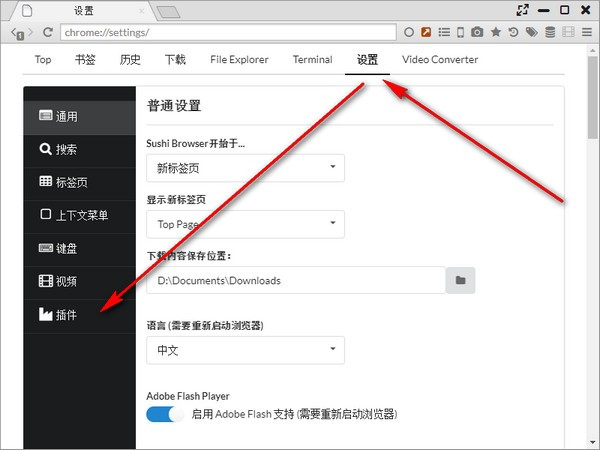Switch to the 下载 downloads tab
This screenshot has width=600, height=450.
[175, 60]
